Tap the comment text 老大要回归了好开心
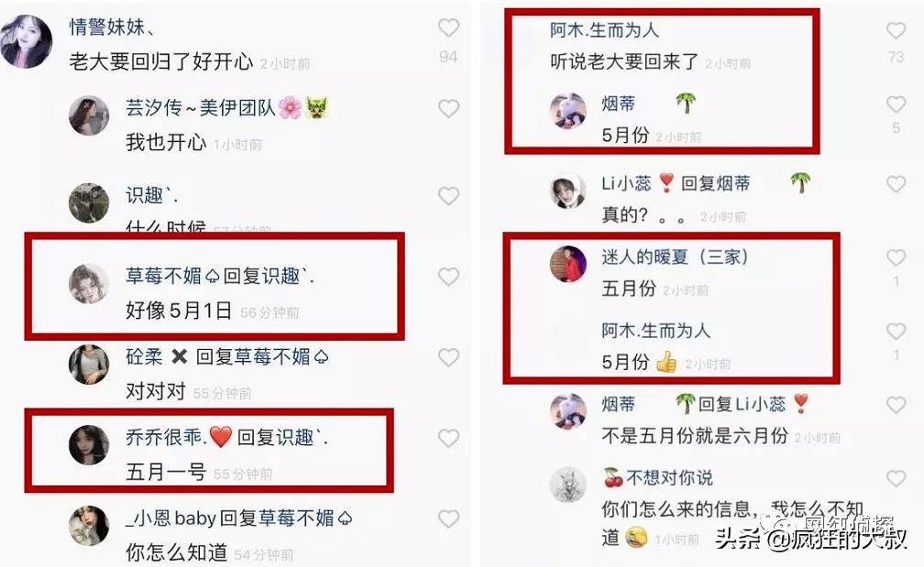 (161, 61)
